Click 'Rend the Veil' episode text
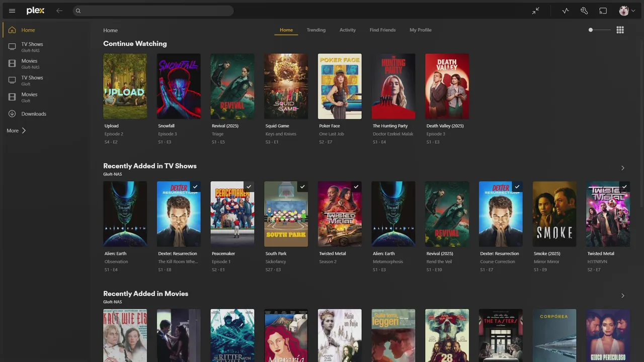The width and height of the screenshot is (644, 362). coord(439,262)
